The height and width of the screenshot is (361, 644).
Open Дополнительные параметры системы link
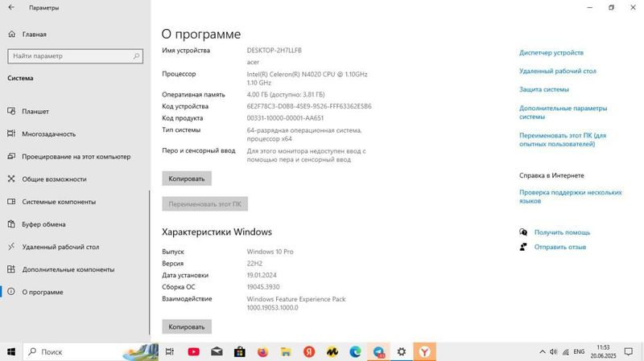(563, 113)
